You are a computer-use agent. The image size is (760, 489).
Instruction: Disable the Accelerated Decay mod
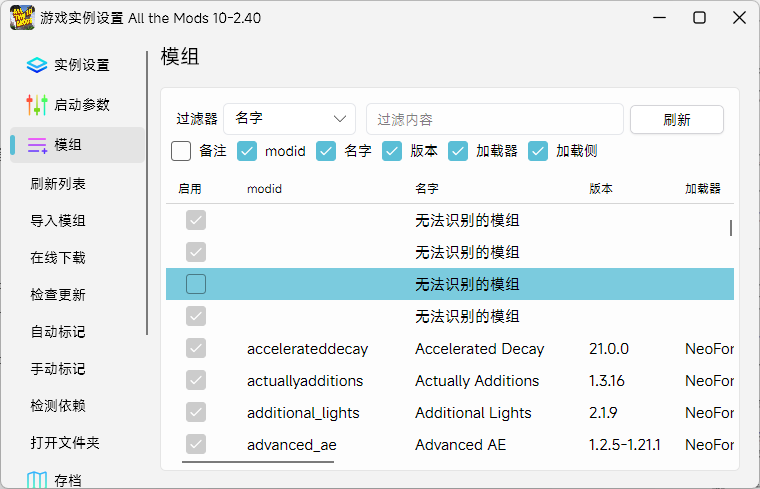pyautogui.click(x=196, y=349)
